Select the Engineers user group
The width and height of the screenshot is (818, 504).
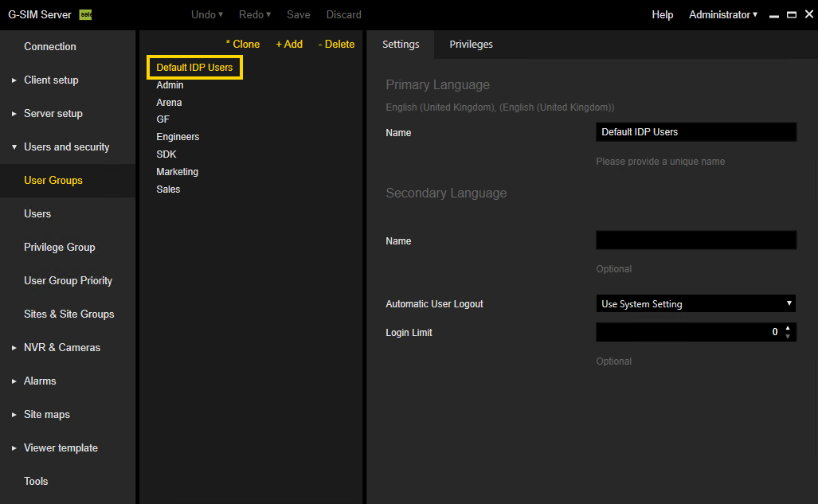(x=178, y=137)
